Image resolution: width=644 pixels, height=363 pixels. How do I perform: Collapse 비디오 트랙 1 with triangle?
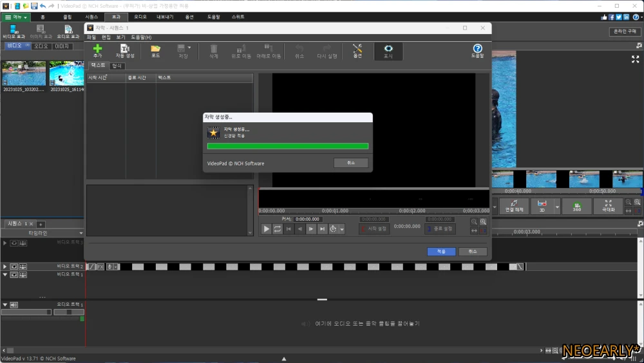[x=5, y=275]
